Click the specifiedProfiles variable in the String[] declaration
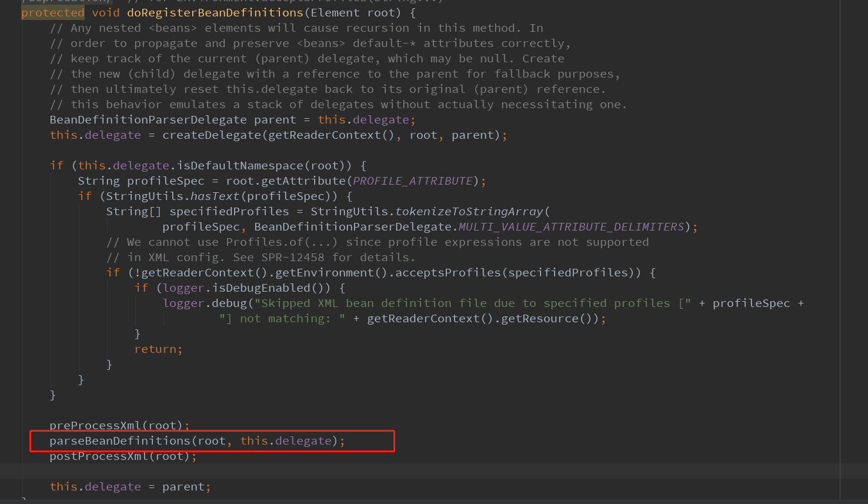 coord(229,211)
